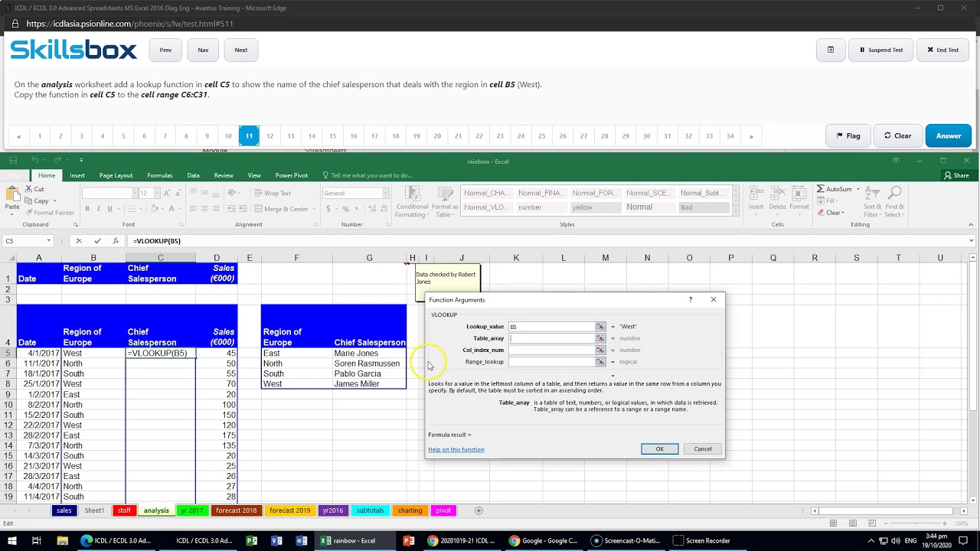Click the Next navigation button
Viewport: 980px width, 551px height.
[x=241, y=50]
